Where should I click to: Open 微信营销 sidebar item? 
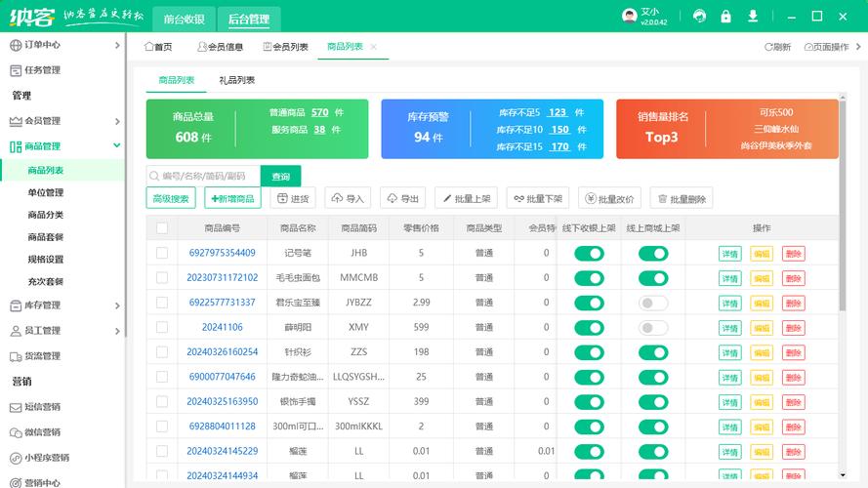click(62, 432)
